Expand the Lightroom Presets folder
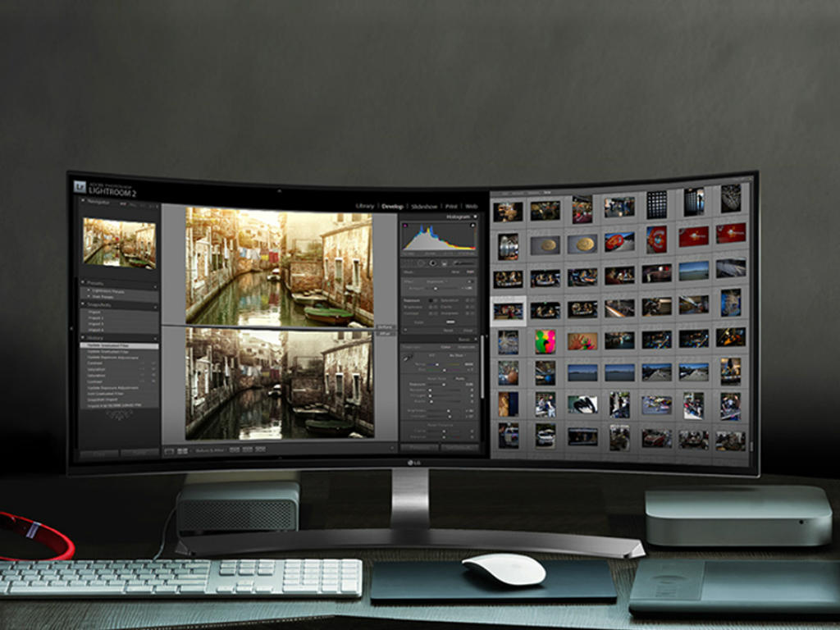840x630 pixels. coord(89,290)
